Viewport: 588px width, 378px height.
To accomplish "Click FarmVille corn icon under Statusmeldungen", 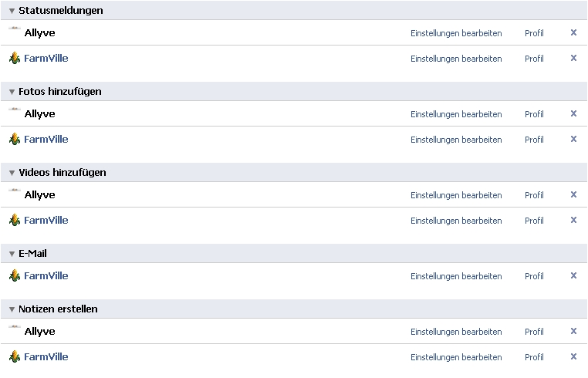I will tap(14, 59).
